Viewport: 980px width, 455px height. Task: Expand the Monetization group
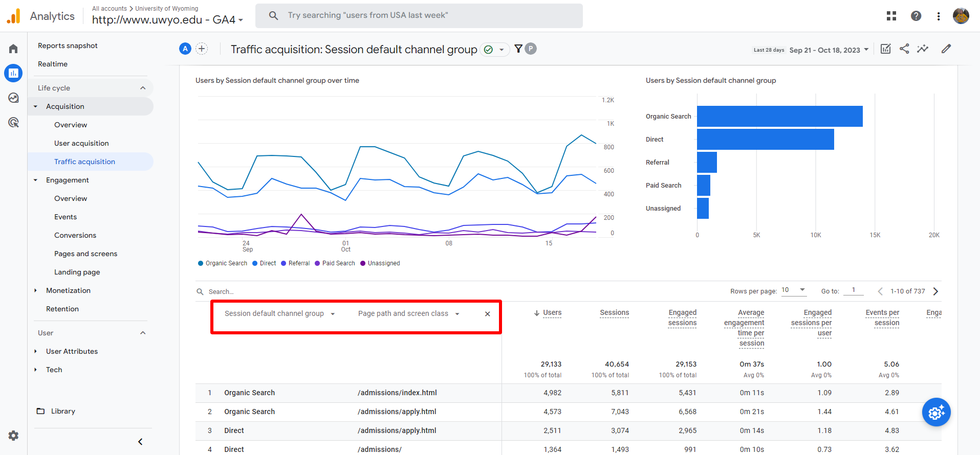(x=35, y=290)
